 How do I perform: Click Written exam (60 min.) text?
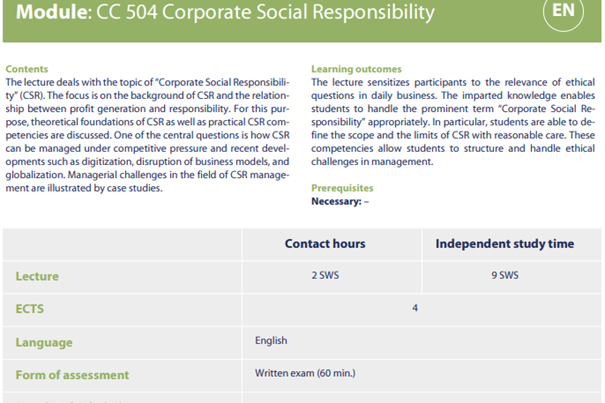[x=305, y=374]
